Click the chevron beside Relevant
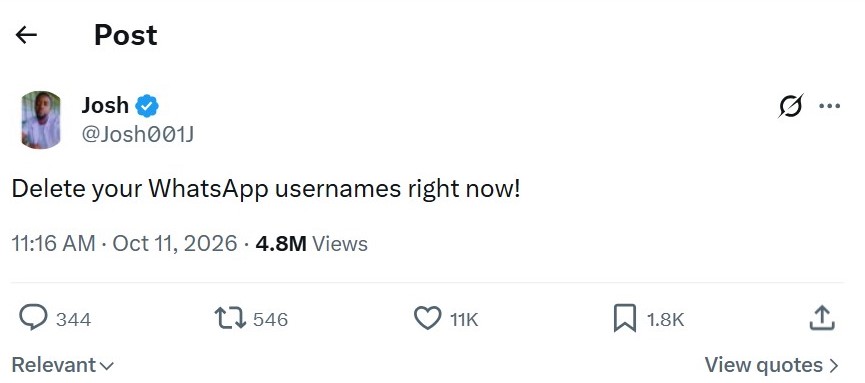The width and height of the screenshot is (865, 383). click(x=107, y=366)
